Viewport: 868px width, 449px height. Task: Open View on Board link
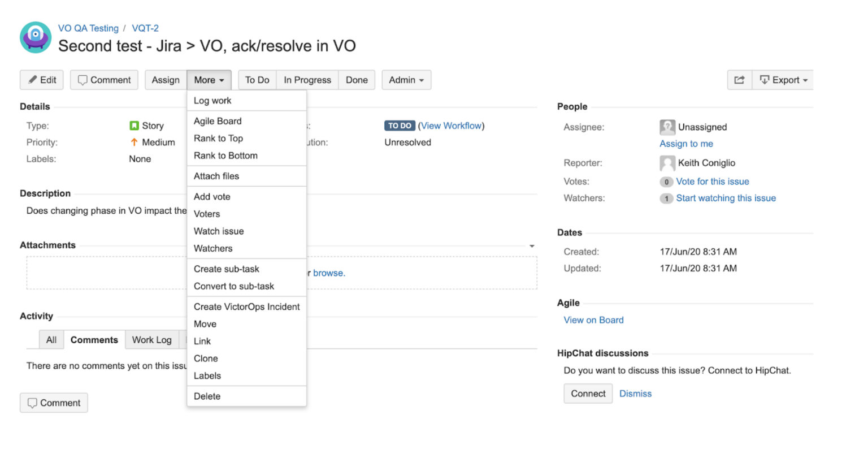tap(593, 320)
